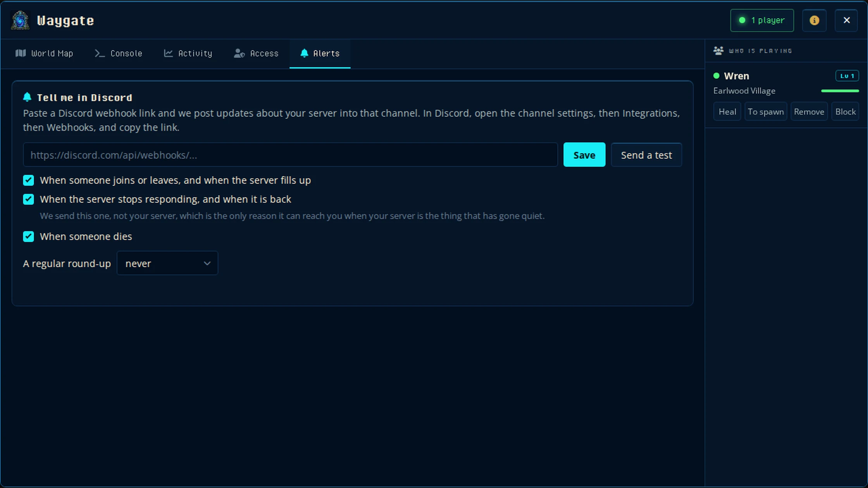868x488 pixels.
Task: Select the Alerts tab
Action: (320, 53)
